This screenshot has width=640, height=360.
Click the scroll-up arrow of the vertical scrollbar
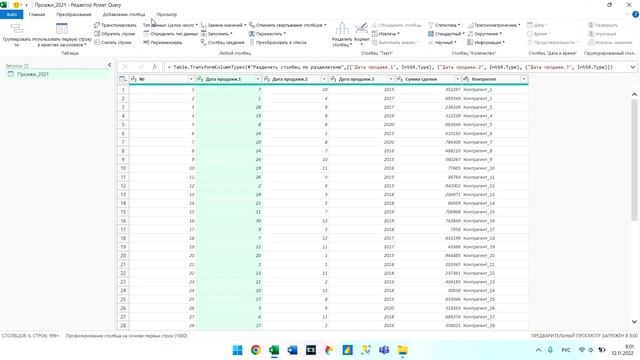tap(634, 95)
